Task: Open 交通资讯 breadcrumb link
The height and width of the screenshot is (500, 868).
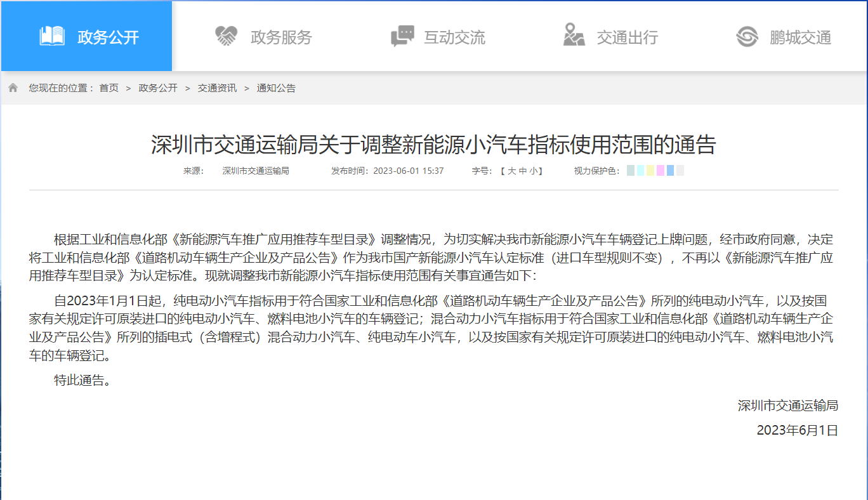Action: pos(217,88)
